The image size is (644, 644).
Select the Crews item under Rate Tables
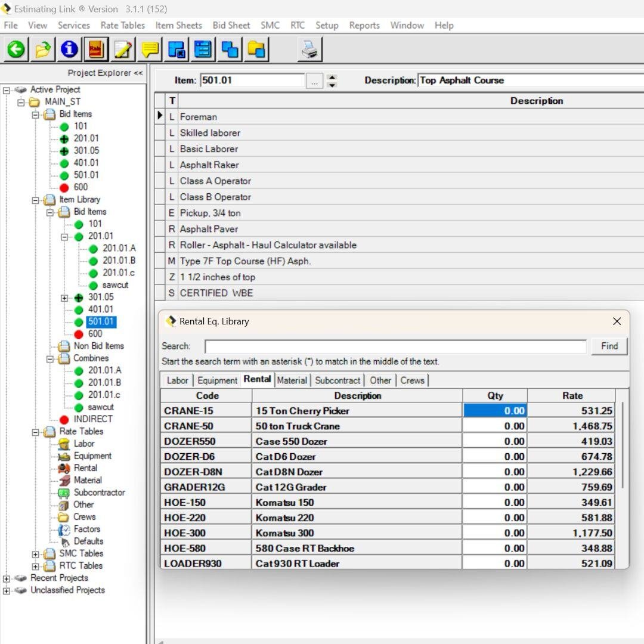tap(85, 517)
